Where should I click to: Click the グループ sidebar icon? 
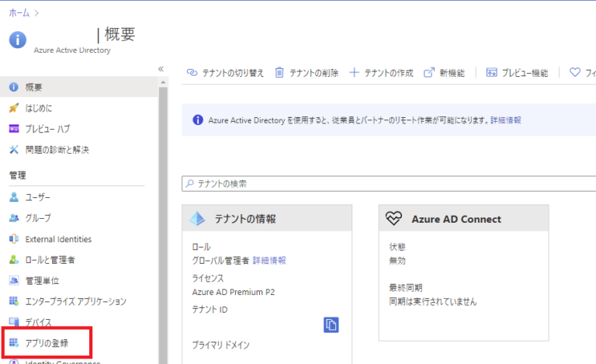[13, 218]
